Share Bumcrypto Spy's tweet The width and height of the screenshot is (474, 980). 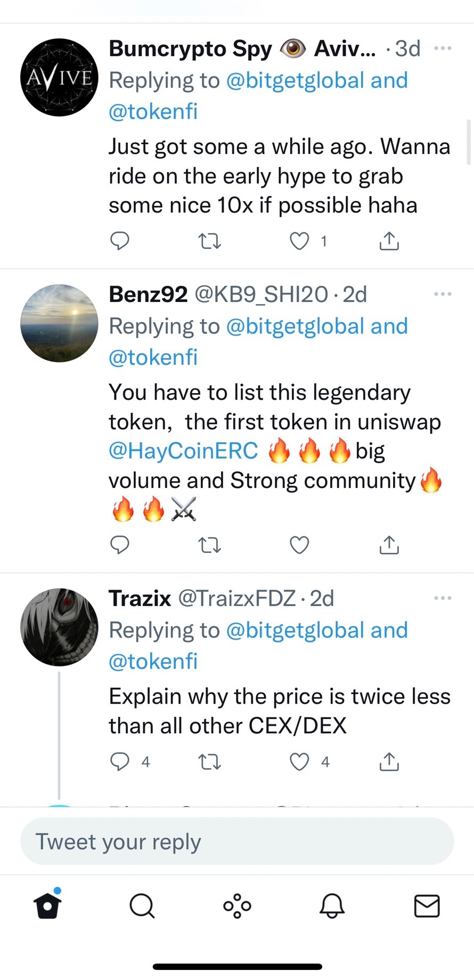[x=389, y=241]
